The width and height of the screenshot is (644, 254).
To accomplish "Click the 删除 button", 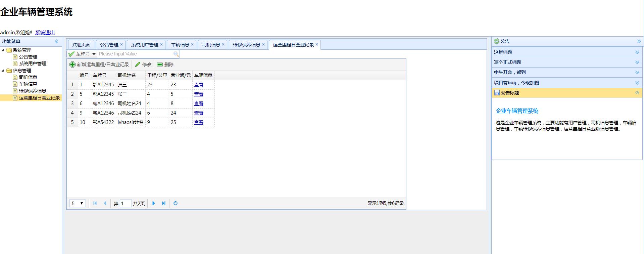I will tap(165, 65).
